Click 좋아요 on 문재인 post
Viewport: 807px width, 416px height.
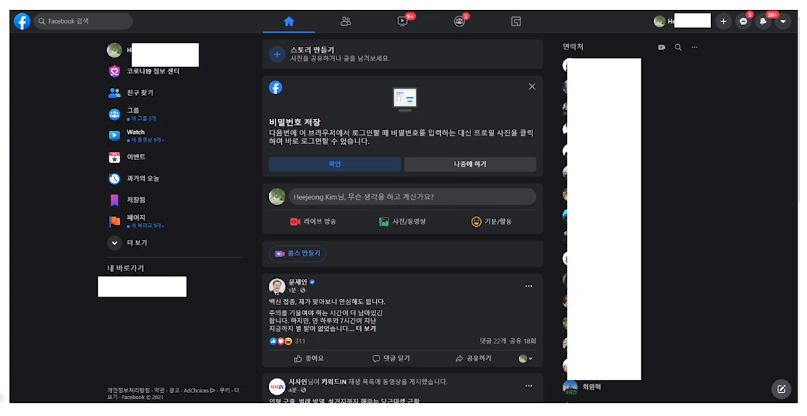309,358
